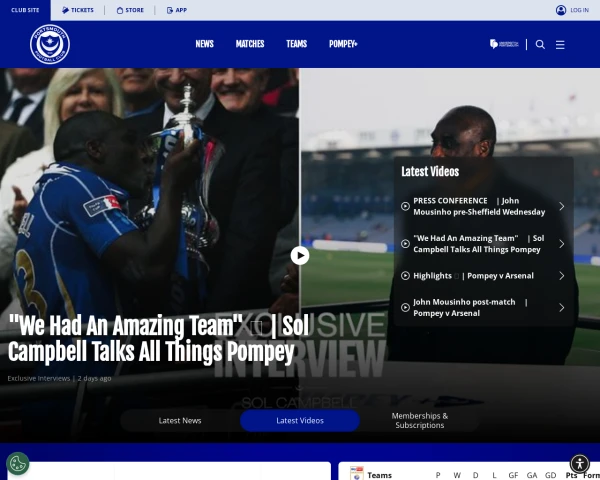This screenshot has height=480, width=600.
Task: Open the accessibility options icon
Action: 580,464
